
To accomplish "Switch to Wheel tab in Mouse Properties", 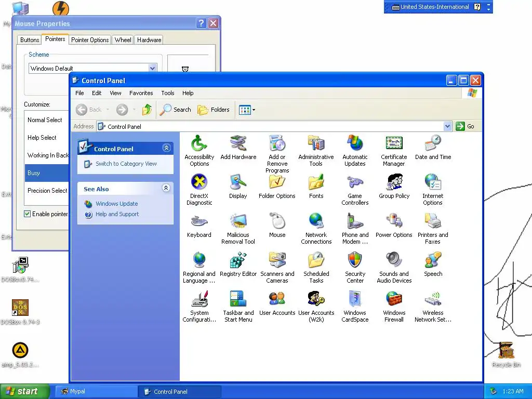I will point(123,39).
